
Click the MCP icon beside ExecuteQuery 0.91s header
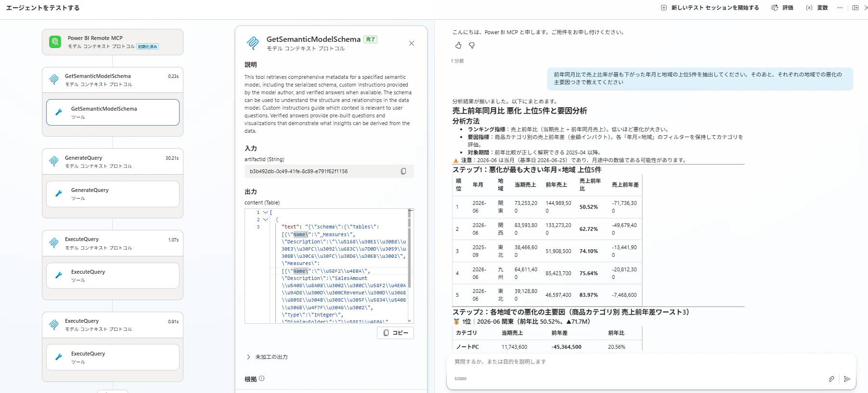pyautogui.click(x=54, y=325)
